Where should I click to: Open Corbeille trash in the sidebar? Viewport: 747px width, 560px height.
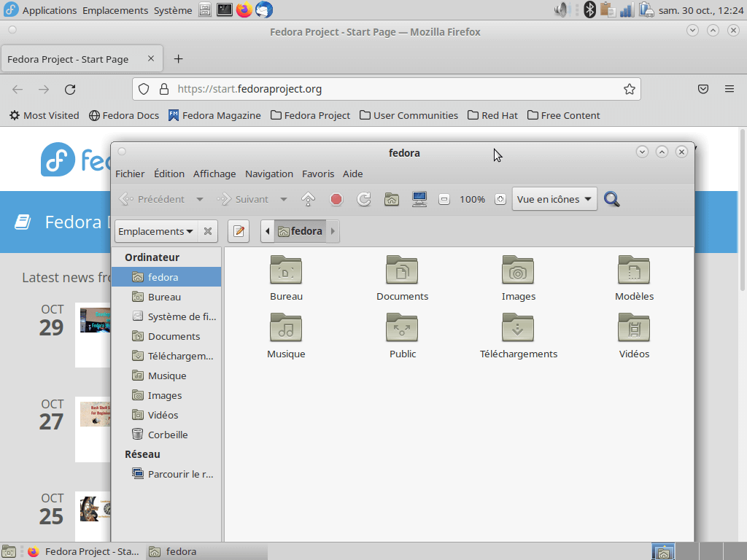[166, 435]
